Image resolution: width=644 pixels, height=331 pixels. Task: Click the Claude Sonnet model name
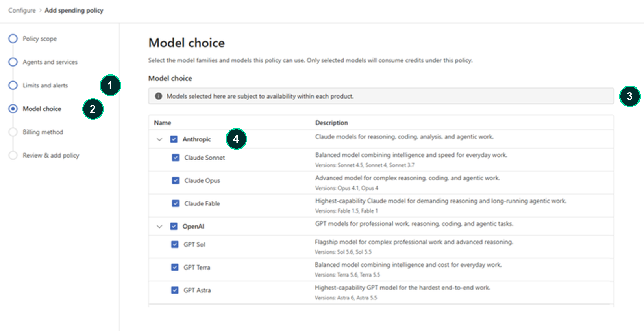pos(205,158)
